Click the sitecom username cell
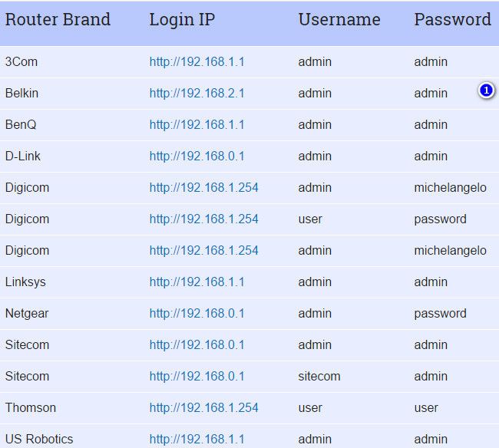The width and height of the screenshot is (499, 448). click(319, 376)
